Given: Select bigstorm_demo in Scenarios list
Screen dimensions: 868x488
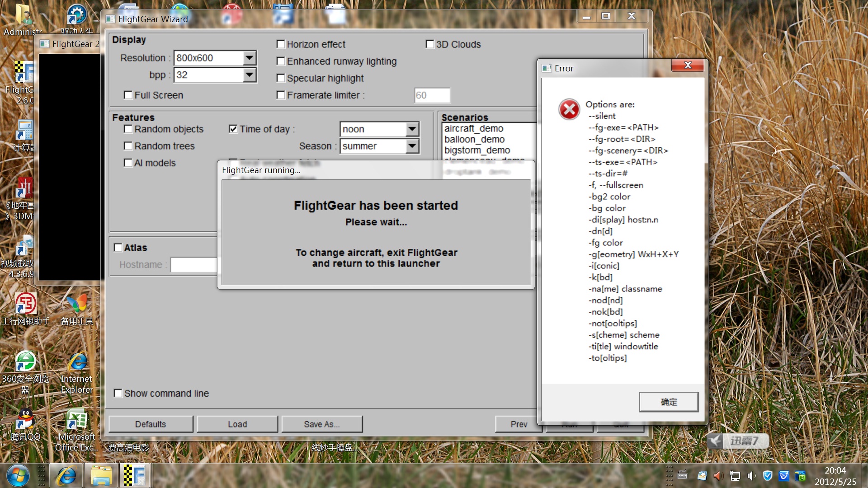Looking at the screenshot, I should (477, 150).
